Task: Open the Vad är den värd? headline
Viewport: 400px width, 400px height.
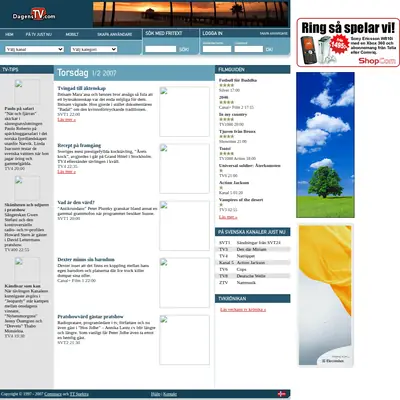Action: (x=76, y=202)
